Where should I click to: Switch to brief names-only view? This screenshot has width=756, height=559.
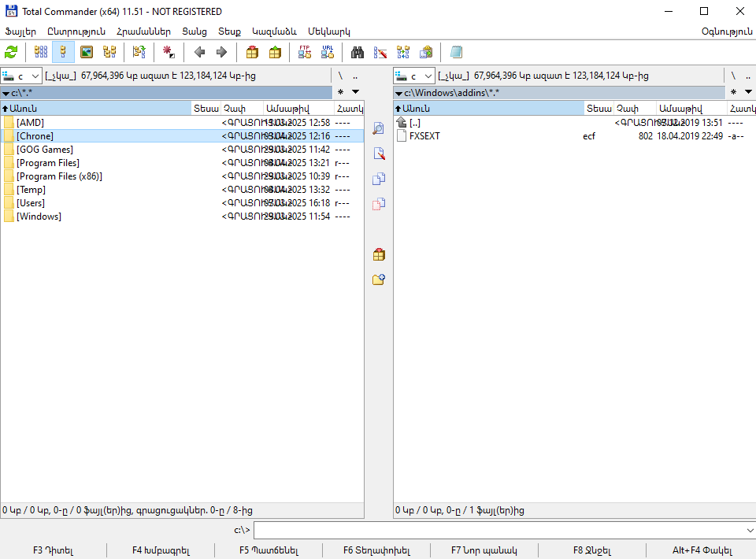40,52
